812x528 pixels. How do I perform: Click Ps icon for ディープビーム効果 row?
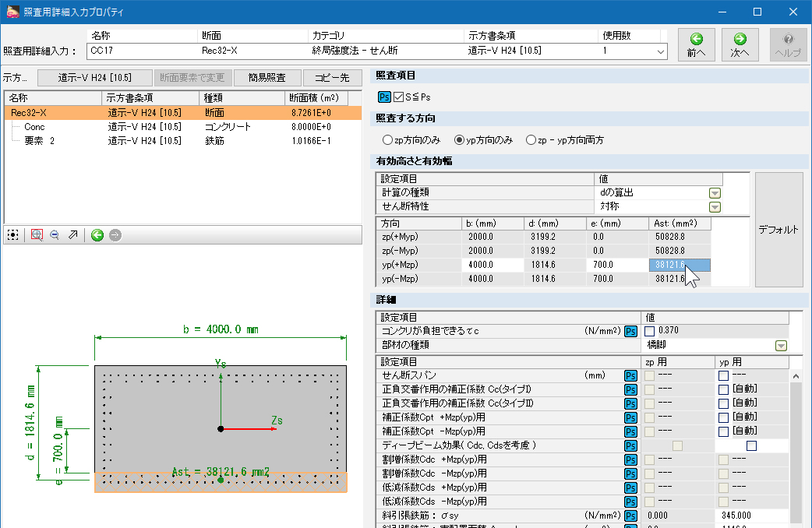tap(630, 445)
